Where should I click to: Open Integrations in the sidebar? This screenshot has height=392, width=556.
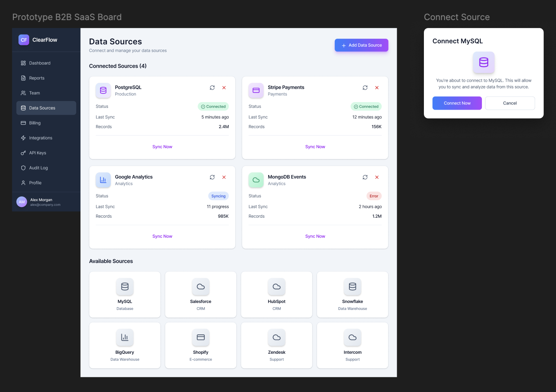coord(46,138)
